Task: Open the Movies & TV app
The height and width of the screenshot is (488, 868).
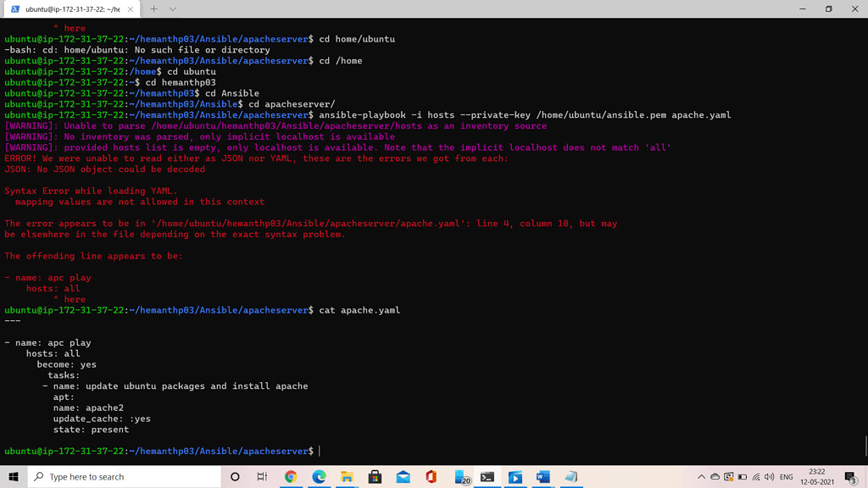Action: point(515,478)
